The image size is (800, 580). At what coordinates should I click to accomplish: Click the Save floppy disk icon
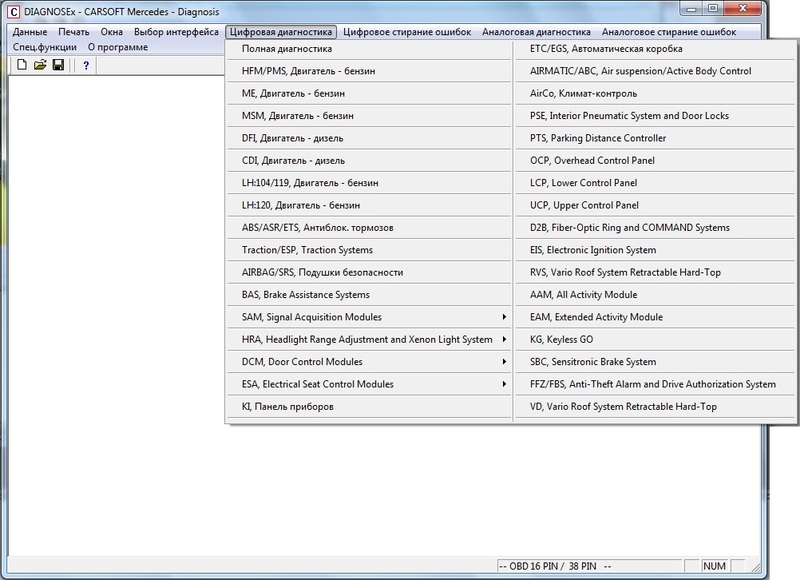coord(59,65)
